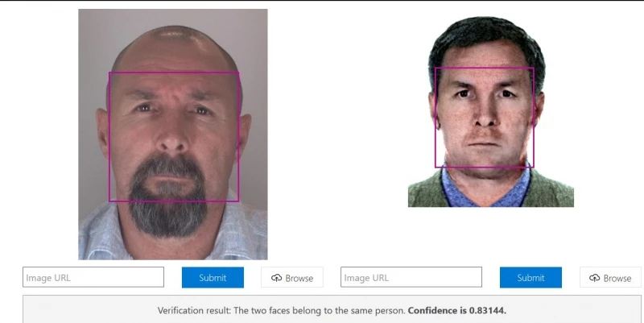Viewport: 644px width, 323px height.
Task: Browse for a right image file
Action: point(610,278)
